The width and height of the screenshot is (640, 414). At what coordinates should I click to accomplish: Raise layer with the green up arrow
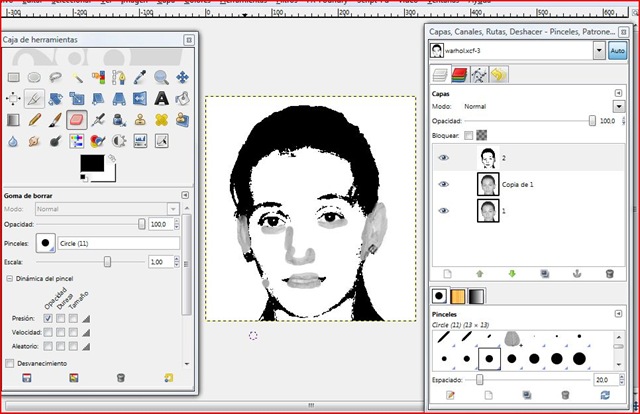[x=479, y=273]
